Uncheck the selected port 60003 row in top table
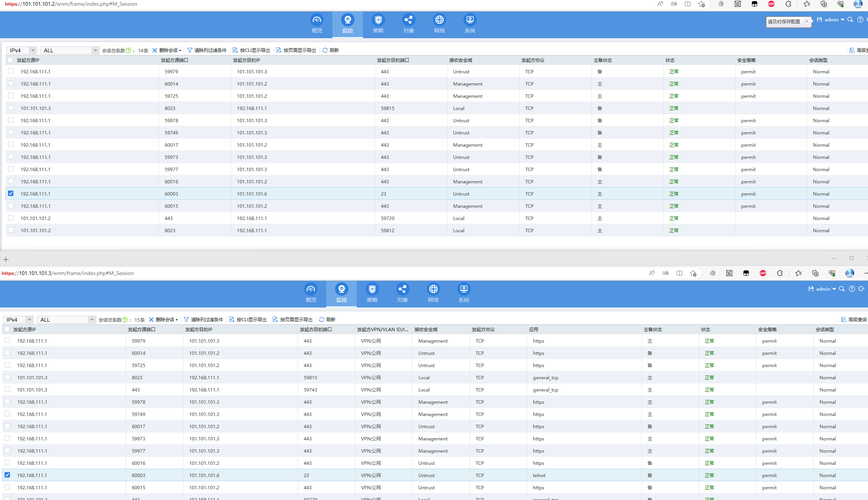Viewport: 868px width, 500px height. click(x=11, y=194)
